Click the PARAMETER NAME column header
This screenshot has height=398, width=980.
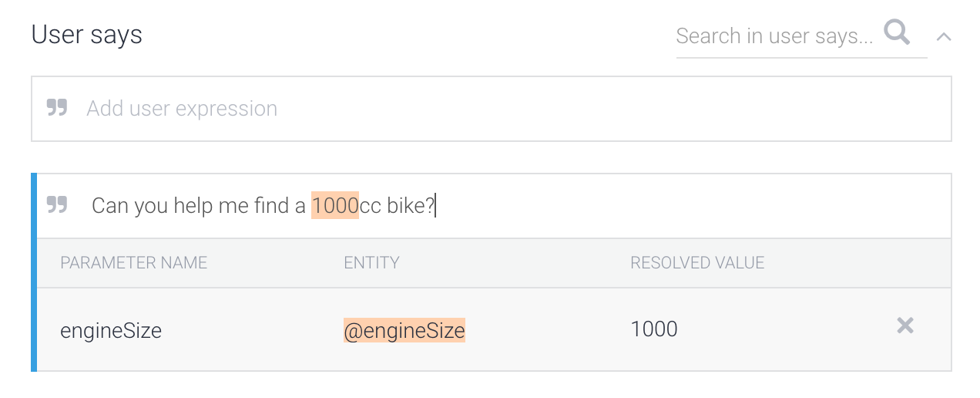(x=133, y=263)
